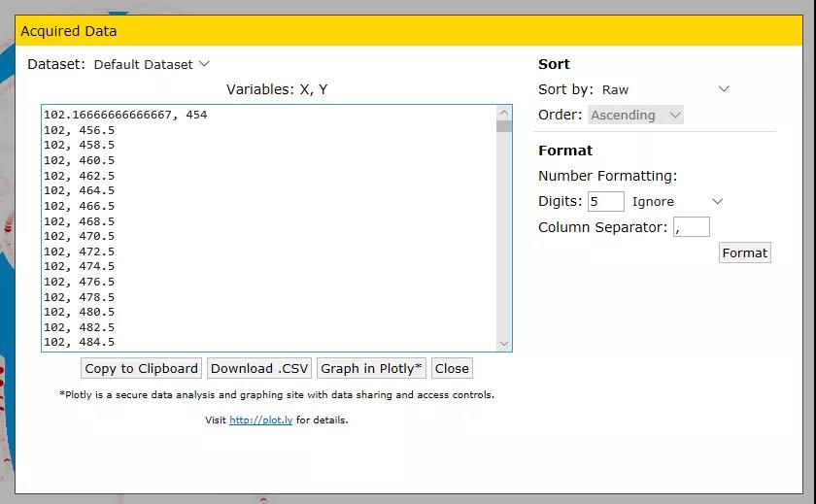
Task: Click the 'Number Formatting:' label
Action: 608,176
